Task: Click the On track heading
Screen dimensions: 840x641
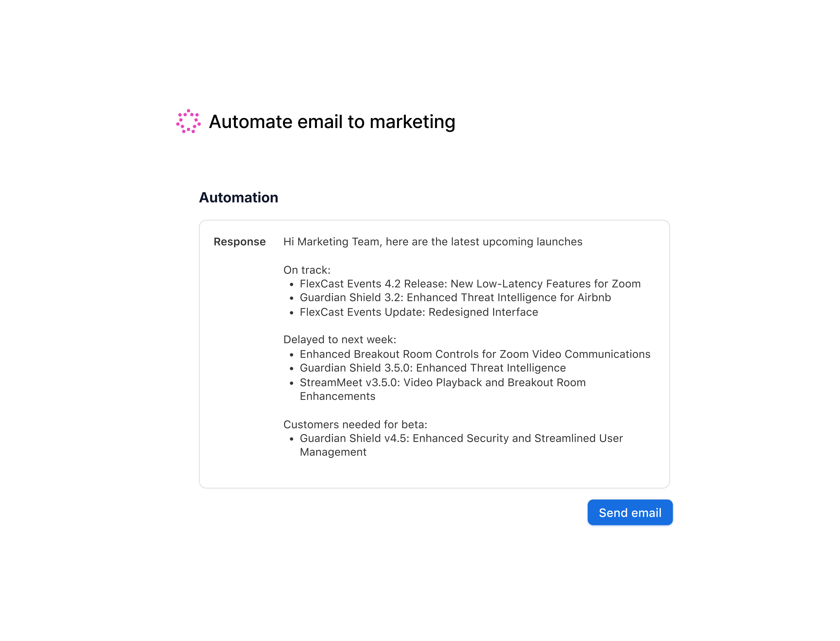Action: pos(307,270)
